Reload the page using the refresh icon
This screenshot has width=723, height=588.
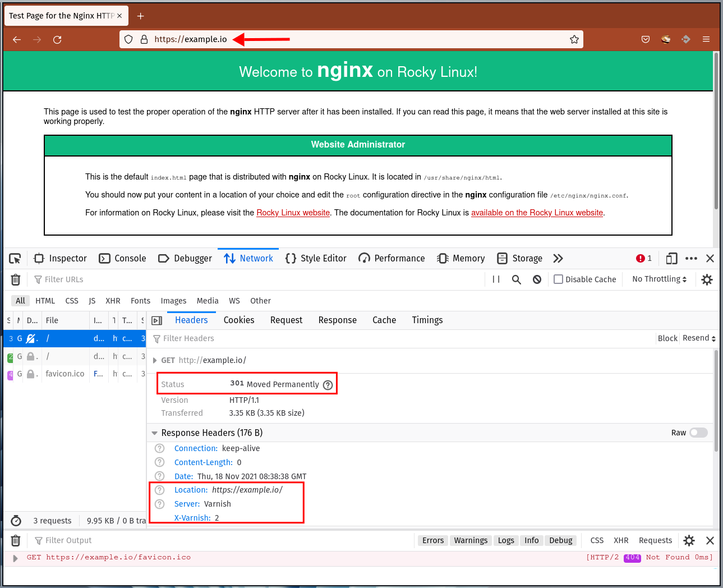click(x=57, y=39)
